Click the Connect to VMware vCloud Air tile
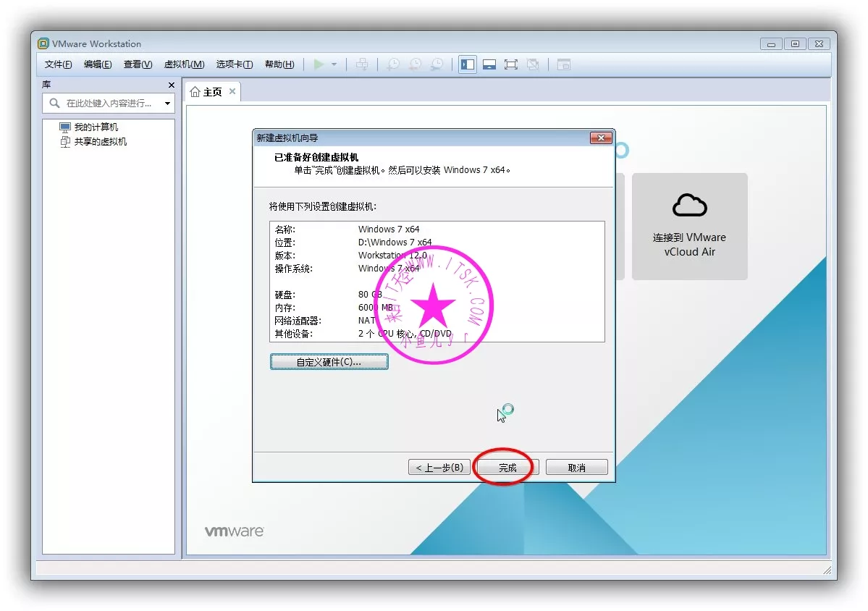 point(689,226)
